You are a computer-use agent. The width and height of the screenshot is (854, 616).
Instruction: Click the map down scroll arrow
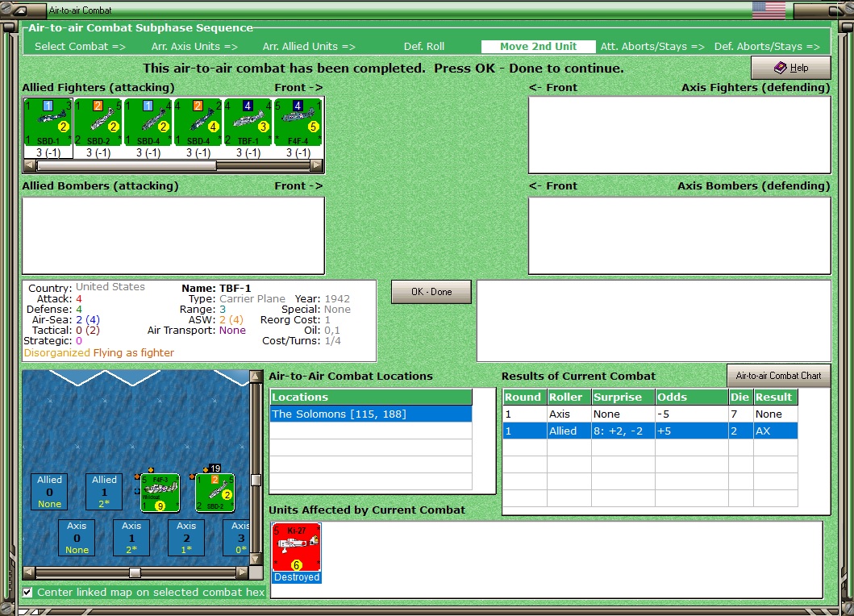click(x=256, y=560)
